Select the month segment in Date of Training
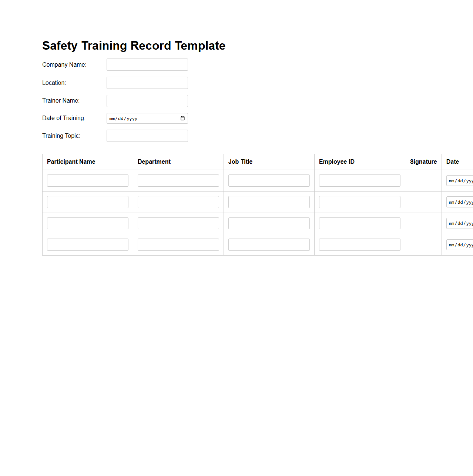473x476 pixels. tap(112, 119)
